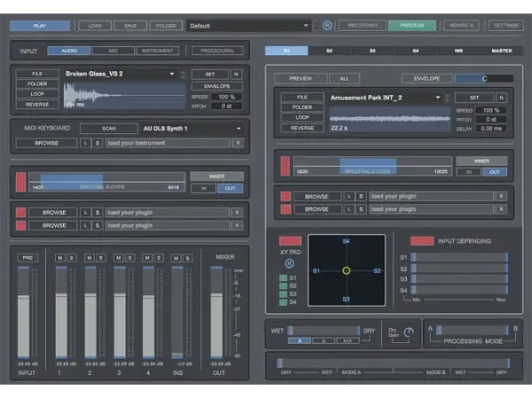
Task: Clear the load your instrument slot with X
Action: point(238,143)
